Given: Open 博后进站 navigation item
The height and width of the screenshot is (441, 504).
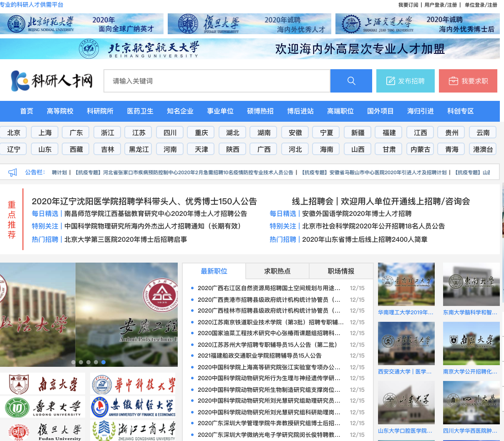Looking at the screenshot, I should click(x=300, y=111).
